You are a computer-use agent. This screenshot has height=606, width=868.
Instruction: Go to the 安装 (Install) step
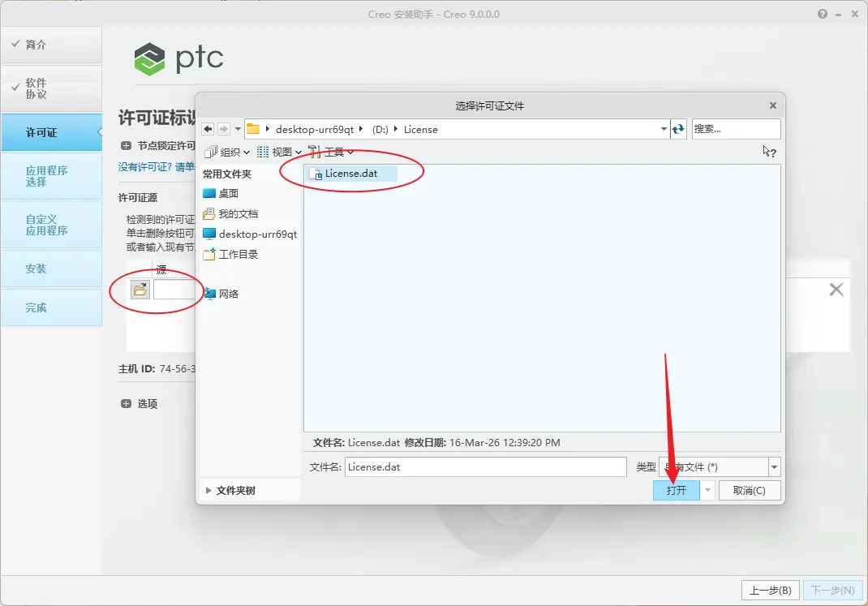click(51, 269)
